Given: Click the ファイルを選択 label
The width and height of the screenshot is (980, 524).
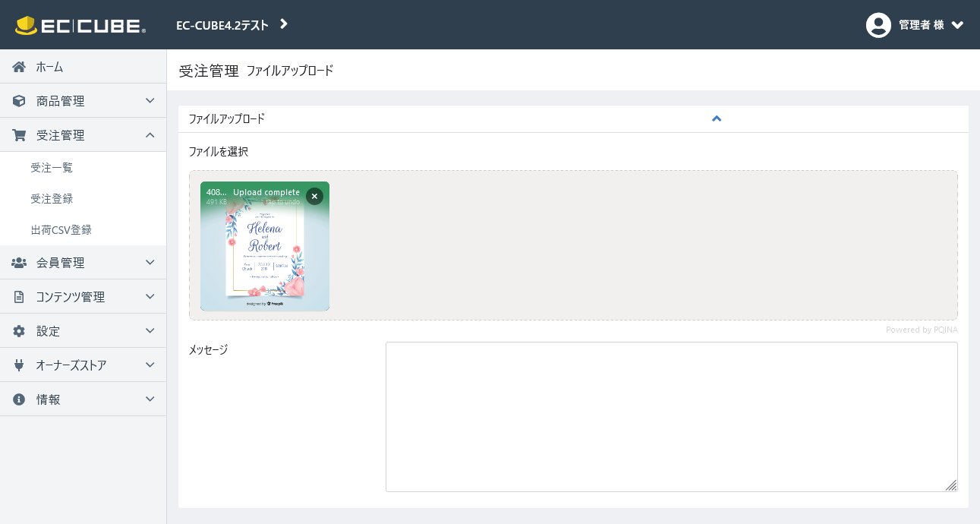Looking at the screenshot, I should pos(219,151).
